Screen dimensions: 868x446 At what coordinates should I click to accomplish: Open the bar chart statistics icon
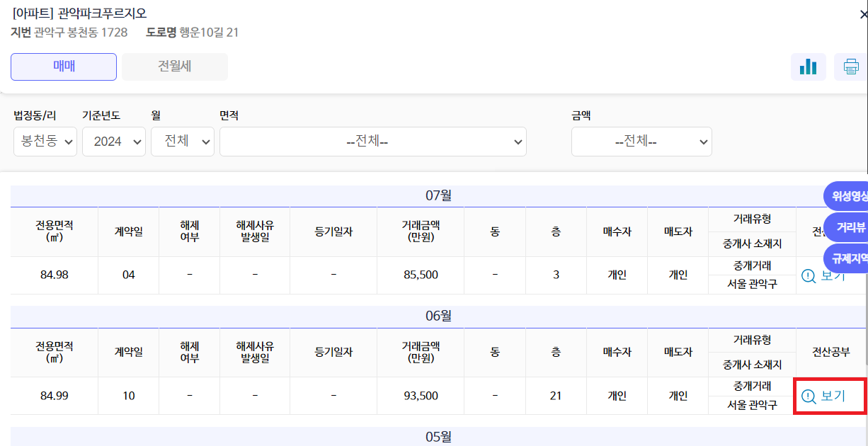(x=809, y=67)
